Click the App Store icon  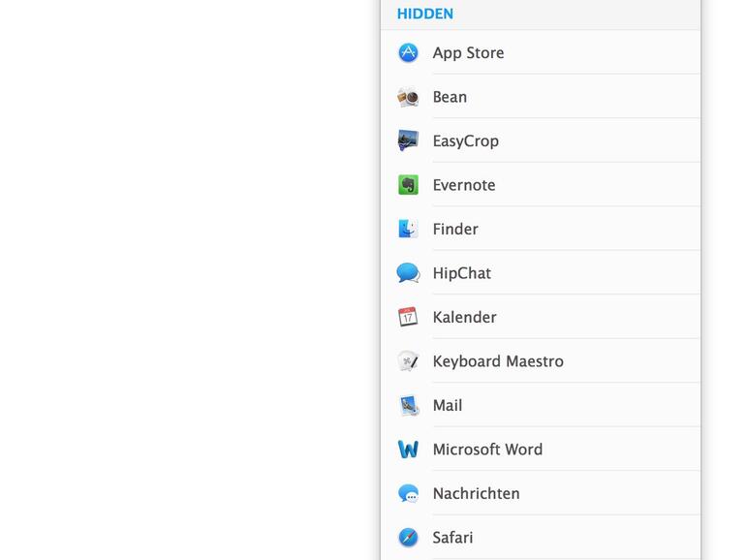[408, 53]
